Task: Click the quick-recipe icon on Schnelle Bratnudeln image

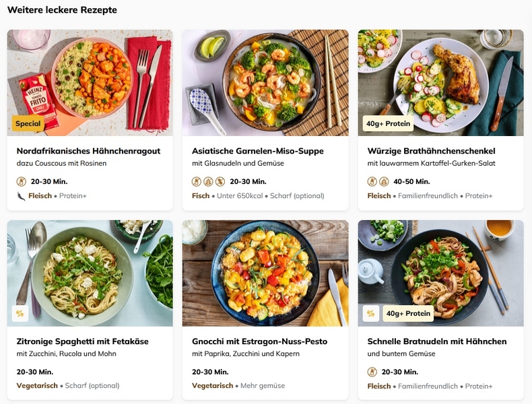Action: 371,314
